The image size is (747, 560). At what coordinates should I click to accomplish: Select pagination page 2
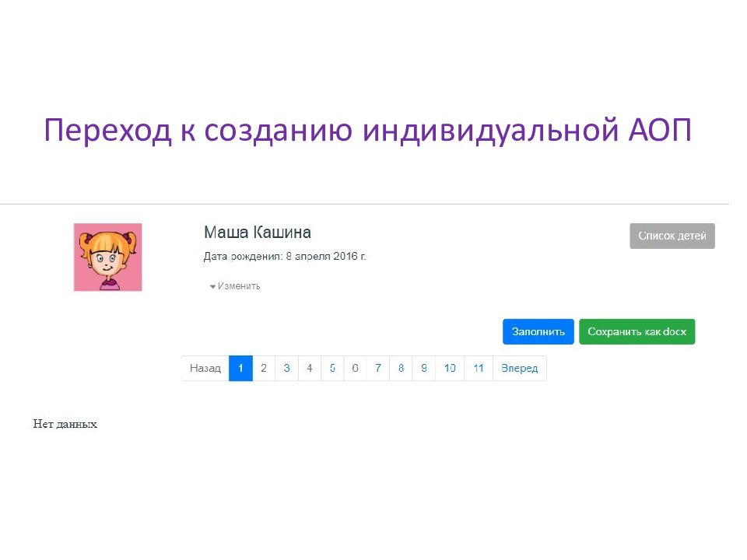pos(264,368)
